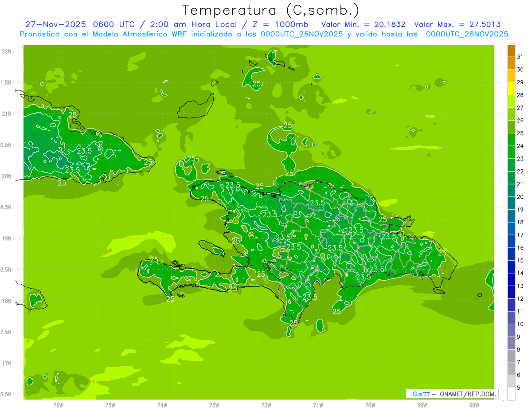Image resolution: width=532 pixels, height=411 pixels.
Task: Click the "15" label on the color scale
Action: [x=520, y=260]
